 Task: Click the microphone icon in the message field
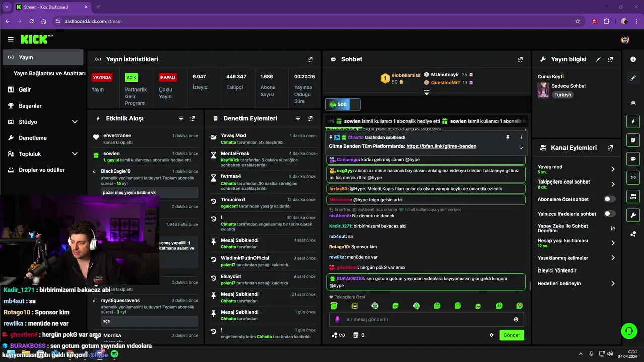tap(337, 320)
